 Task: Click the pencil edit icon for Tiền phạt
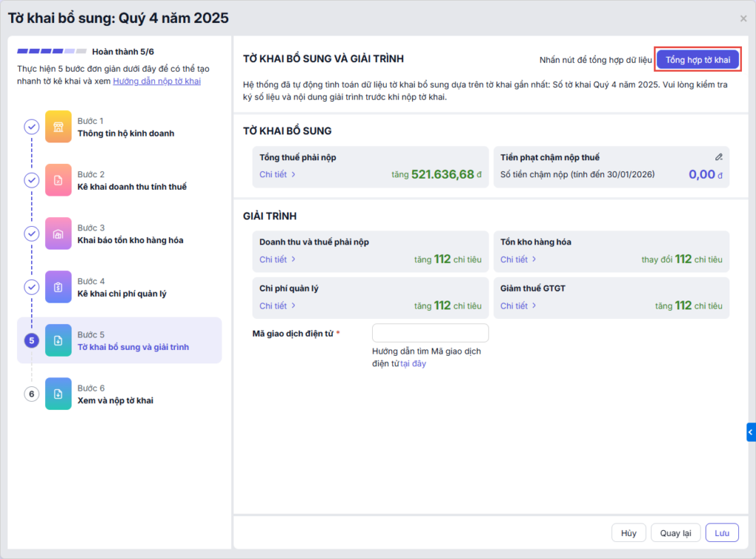click(718, 157)
